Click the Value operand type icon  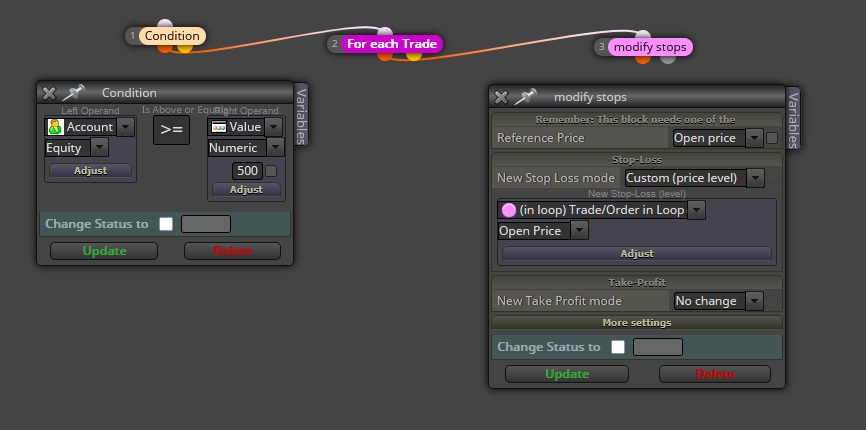pyautogui.click(x=219, y=127)
